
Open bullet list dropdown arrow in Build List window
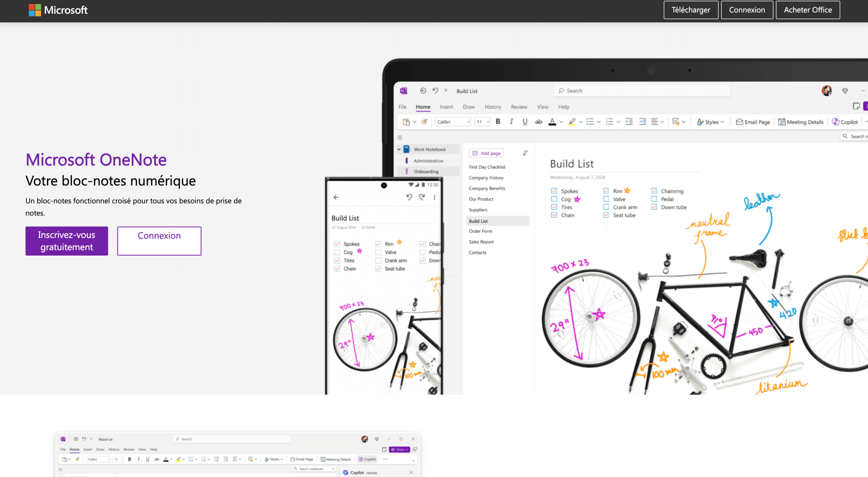pos(599,122)
